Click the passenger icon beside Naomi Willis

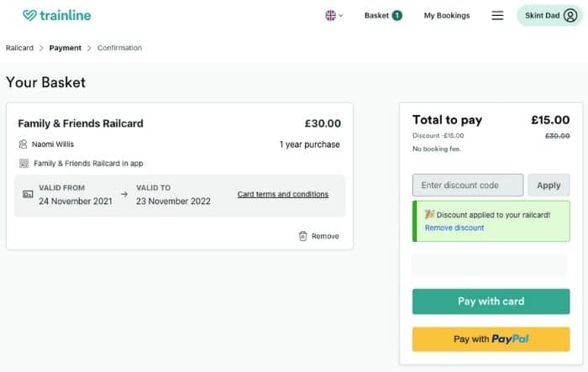pyautogui.click(x=23, y=144)
